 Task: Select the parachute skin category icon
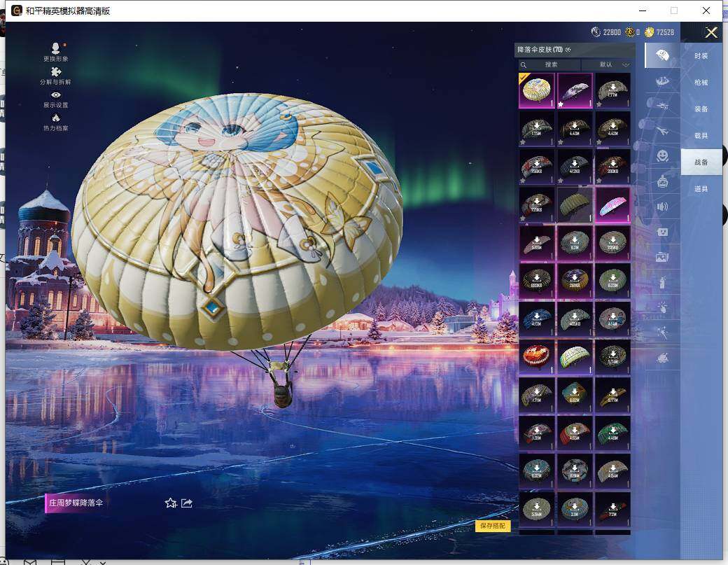point(662,56)
